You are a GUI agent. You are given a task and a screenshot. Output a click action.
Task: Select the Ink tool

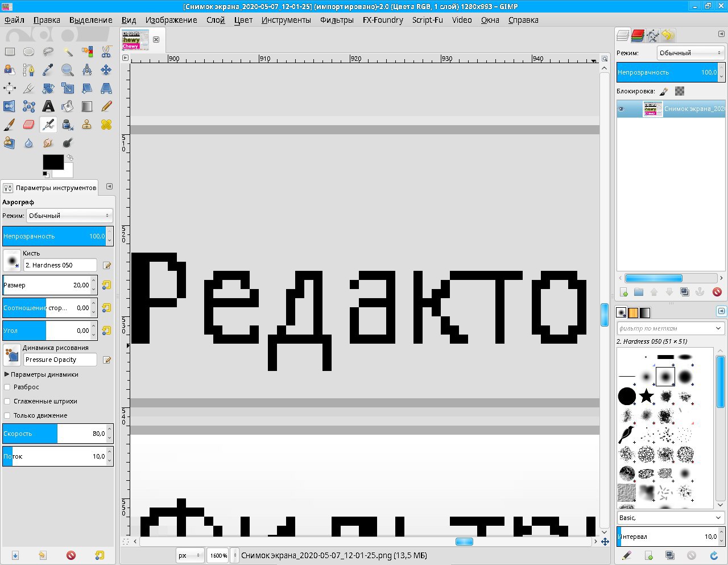tap(68, 125)
